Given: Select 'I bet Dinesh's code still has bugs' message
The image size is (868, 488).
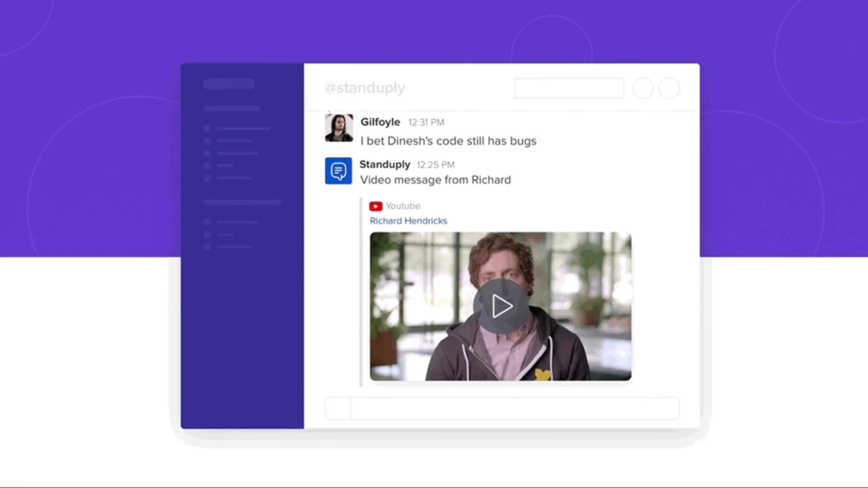Looking at the screenshot, I should click(x=448, y=141).
